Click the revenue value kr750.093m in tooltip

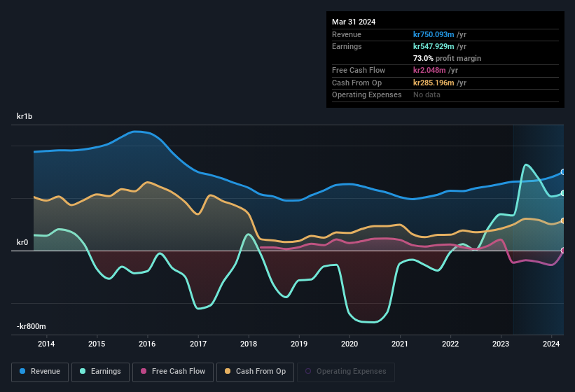(434, 34)
